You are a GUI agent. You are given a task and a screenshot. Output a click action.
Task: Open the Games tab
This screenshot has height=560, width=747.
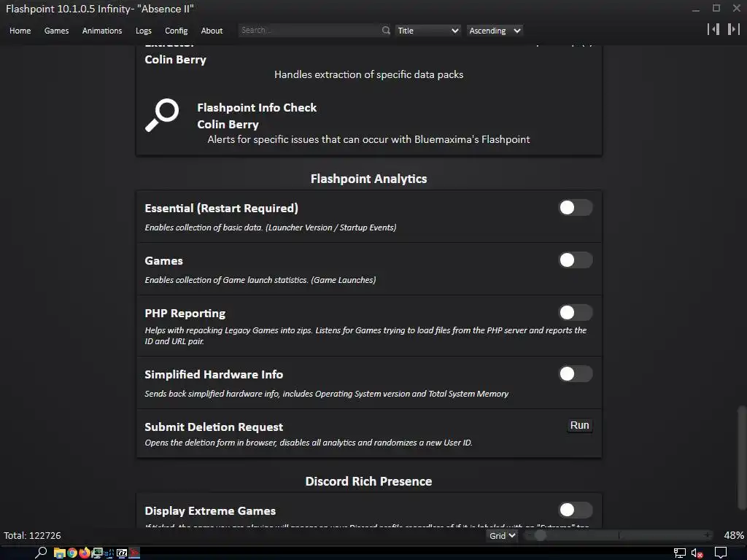point(56,31)
